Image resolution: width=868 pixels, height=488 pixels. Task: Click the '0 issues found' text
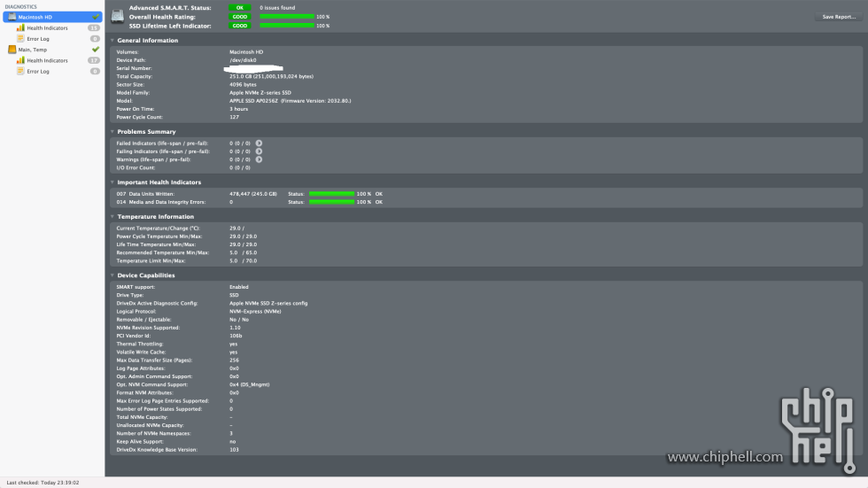[x=277, y=8]
